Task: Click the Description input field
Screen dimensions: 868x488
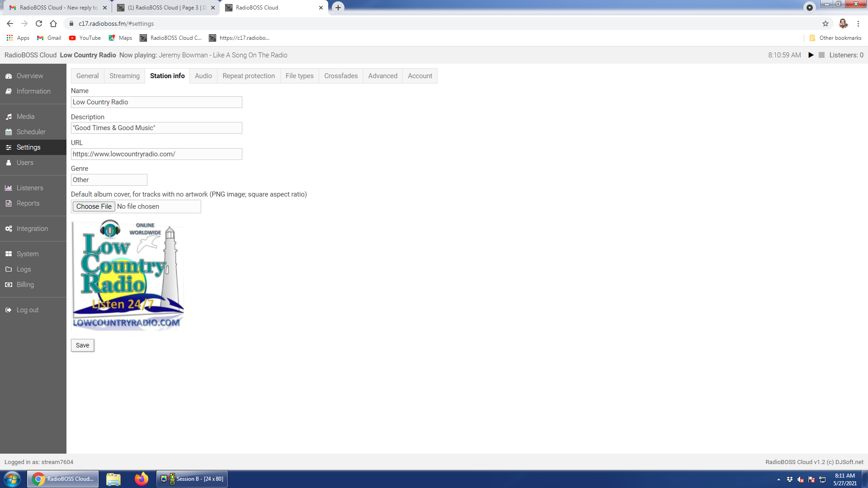Action: click(x=156, y=128)
